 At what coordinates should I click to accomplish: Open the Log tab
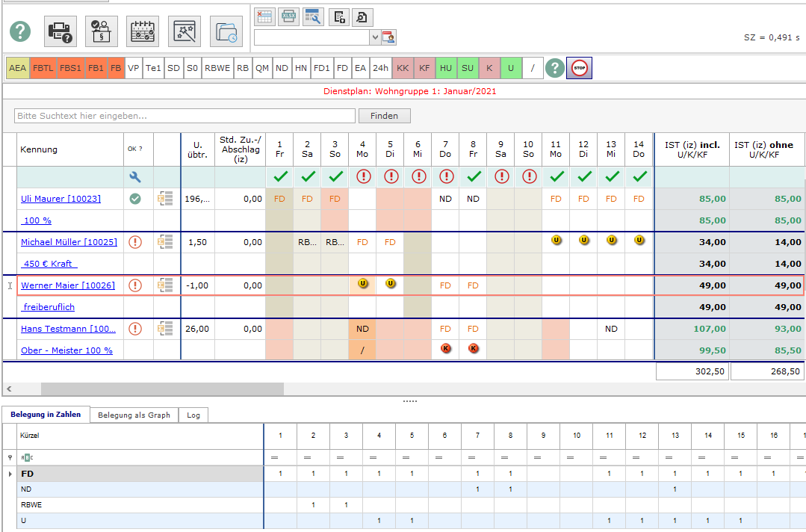click(x=193, y=415)
